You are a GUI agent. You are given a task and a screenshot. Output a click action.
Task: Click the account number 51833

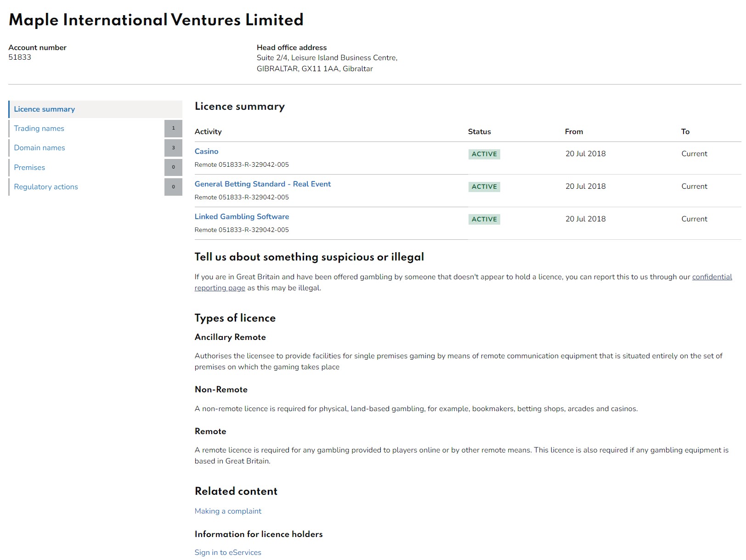click(x=20, y=57)
